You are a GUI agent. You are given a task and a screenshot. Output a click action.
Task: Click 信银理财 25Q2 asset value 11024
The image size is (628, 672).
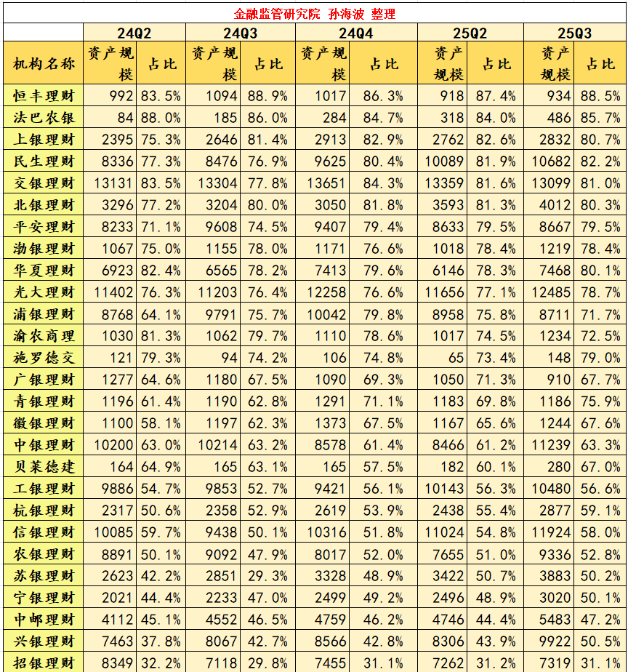443,532
